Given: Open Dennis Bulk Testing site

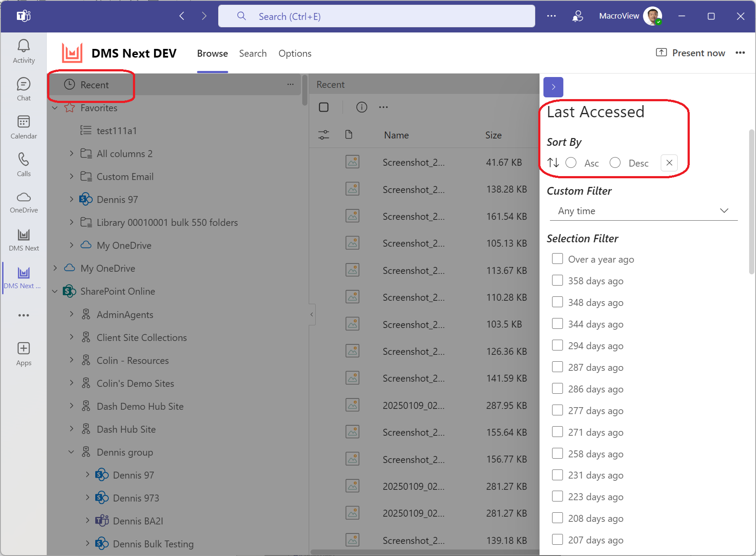Looking at the screenshot, I should [x=153, y=544].
